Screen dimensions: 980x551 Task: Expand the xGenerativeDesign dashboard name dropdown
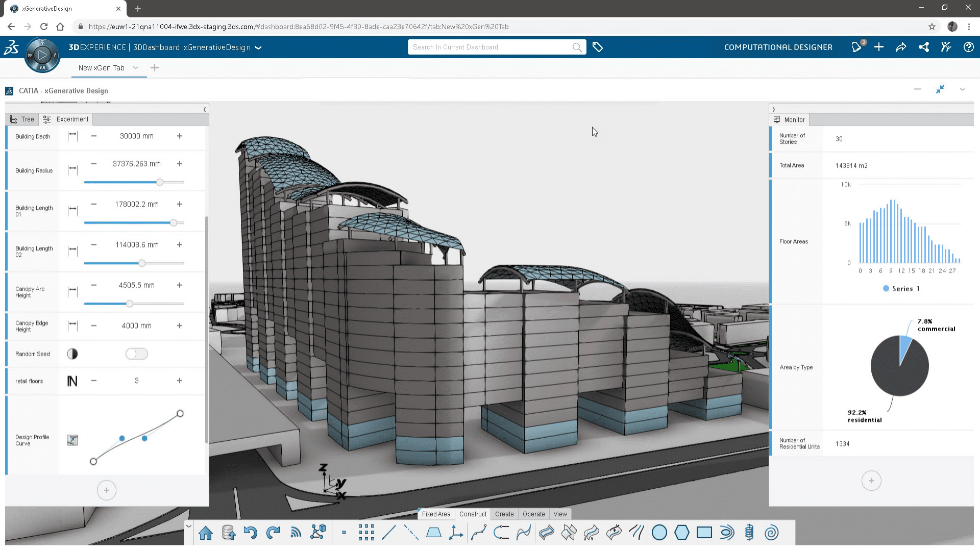click(258, 47)
